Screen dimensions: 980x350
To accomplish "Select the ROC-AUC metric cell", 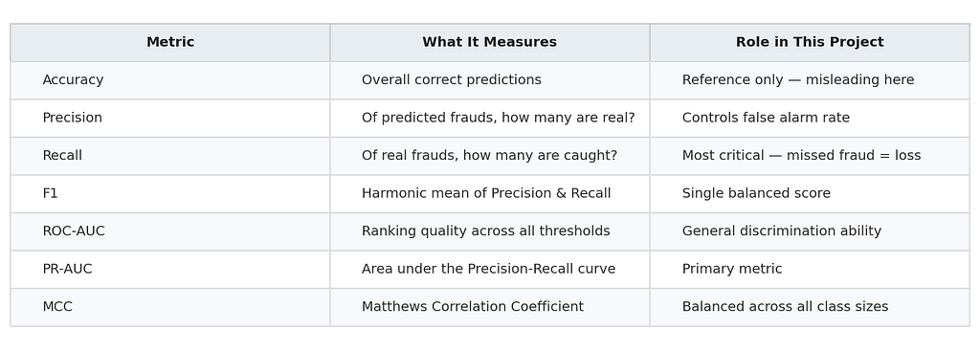I will coord(170,231).
